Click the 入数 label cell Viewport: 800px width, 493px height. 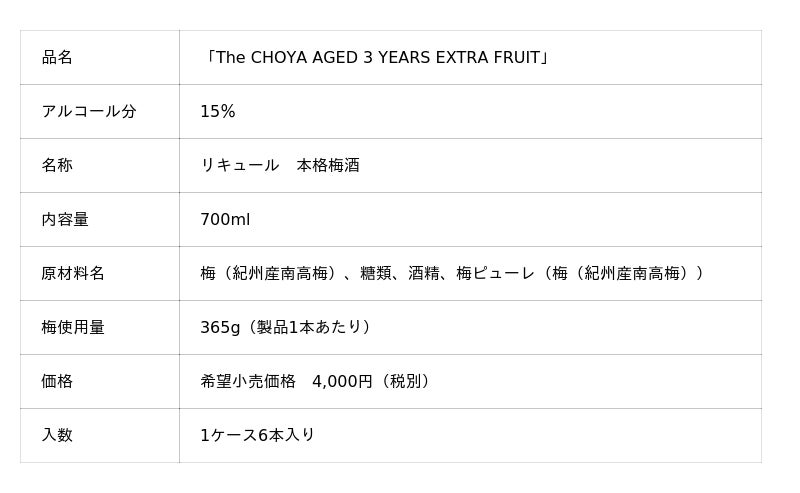[57, 436]
